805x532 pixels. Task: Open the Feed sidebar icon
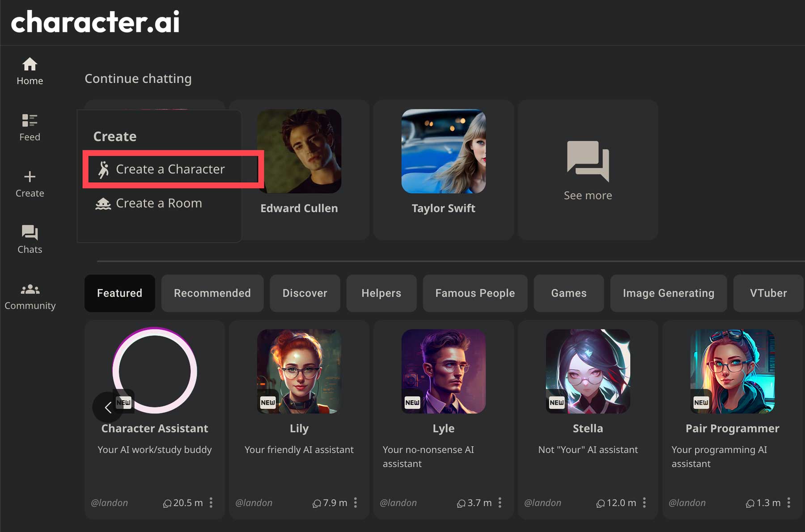pyautogui.click(x=30, y=127)
